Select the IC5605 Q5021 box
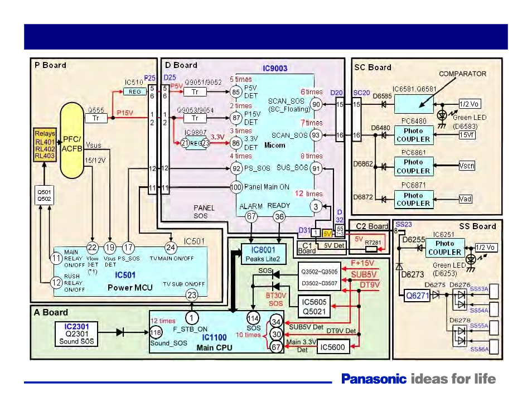The height and width of the screenshot is (411, 532). coord(314,307)
